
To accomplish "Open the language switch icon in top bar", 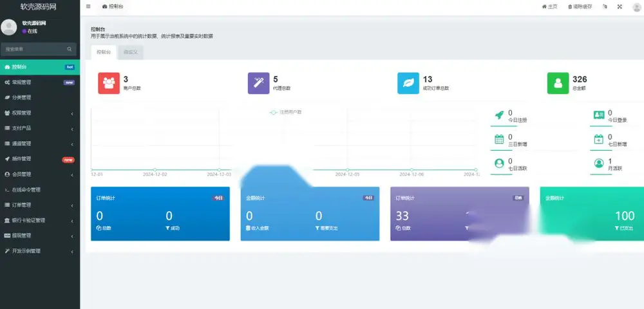I will click(x=605, y=6).
